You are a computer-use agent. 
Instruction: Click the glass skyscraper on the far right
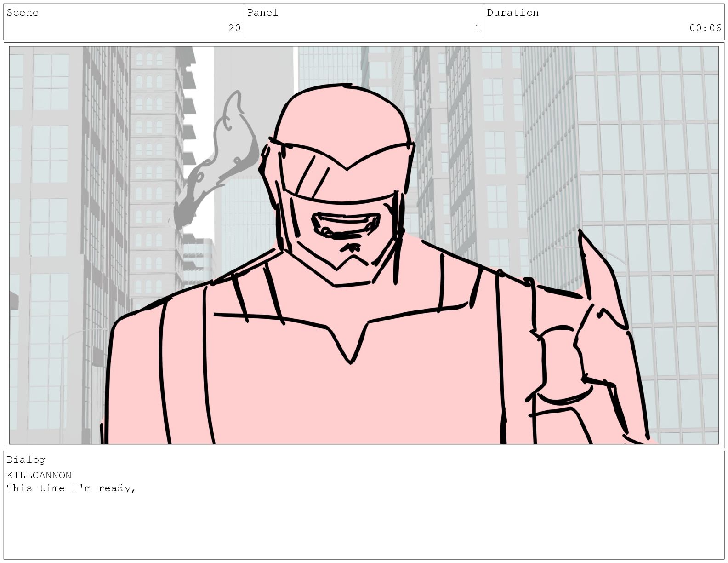click(x=666, y=184)
